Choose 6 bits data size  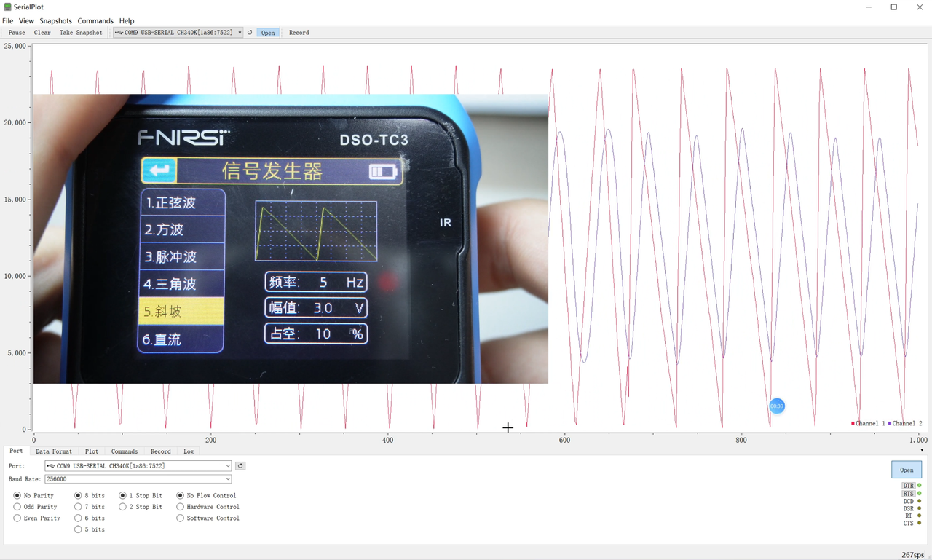[90, 518]
